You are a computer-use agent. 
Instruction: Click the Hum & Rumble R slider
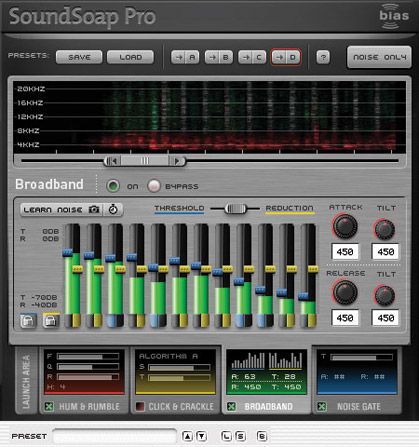pyautogui.click(x=88, y=377)
